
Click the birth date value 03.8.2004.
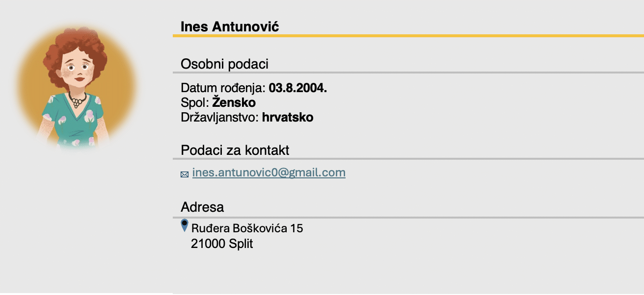[x=297, y=88]
